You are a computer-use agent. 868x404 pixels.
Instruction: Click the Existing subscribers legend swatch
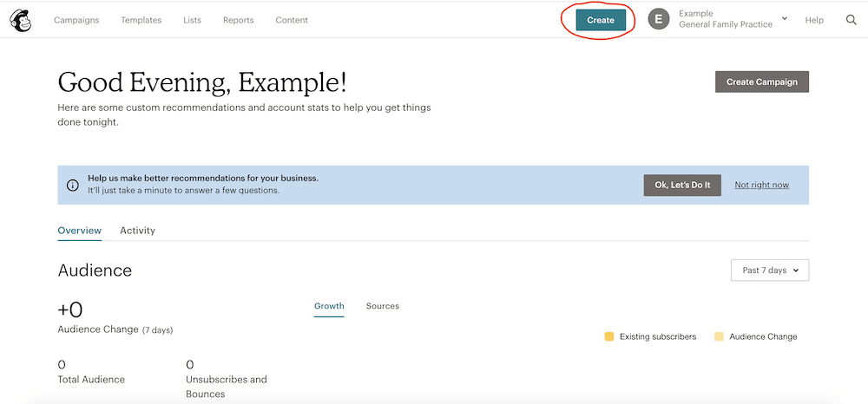pyautogui.click(x=609, y=336)
